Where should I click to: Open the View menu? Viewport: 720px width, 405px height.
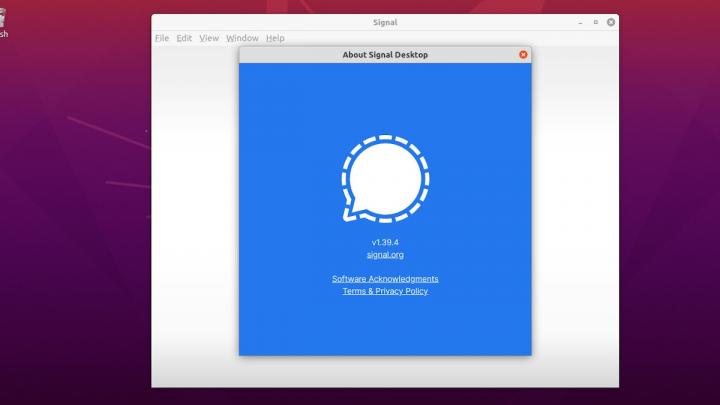(x=209, y=38)
